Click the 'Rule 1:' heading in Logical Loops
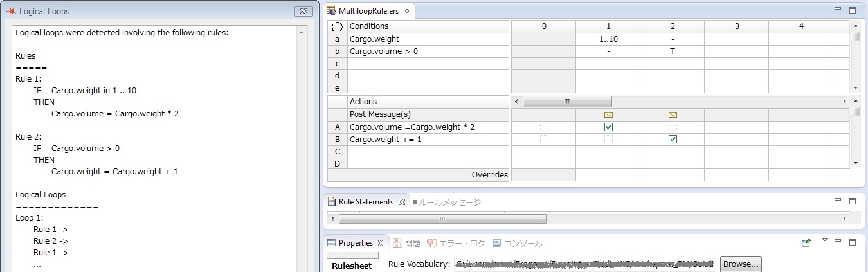The height and width of the screenshot is (272, 868). (x=28, y=79)
